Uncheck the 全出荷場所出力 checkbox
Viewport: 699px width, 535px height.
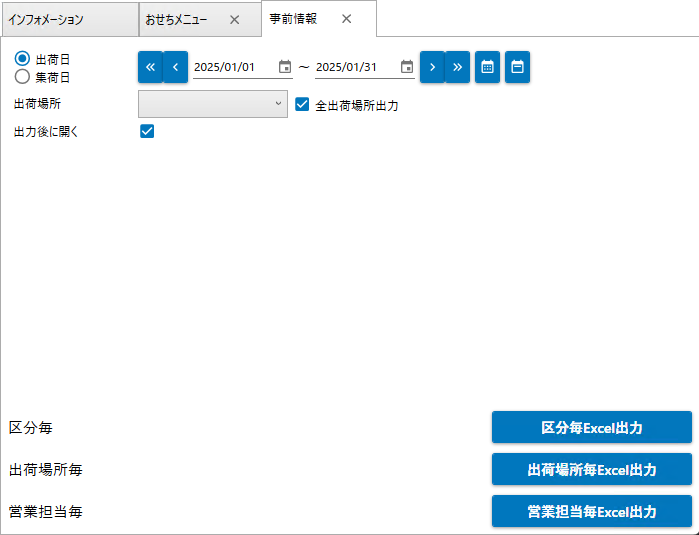click(302, 104)
